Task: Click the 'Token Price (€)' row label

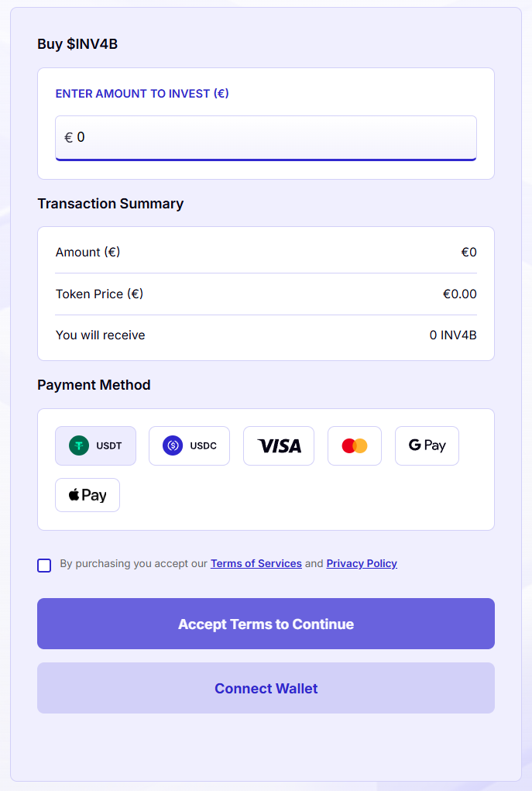Action: [99, 294]
